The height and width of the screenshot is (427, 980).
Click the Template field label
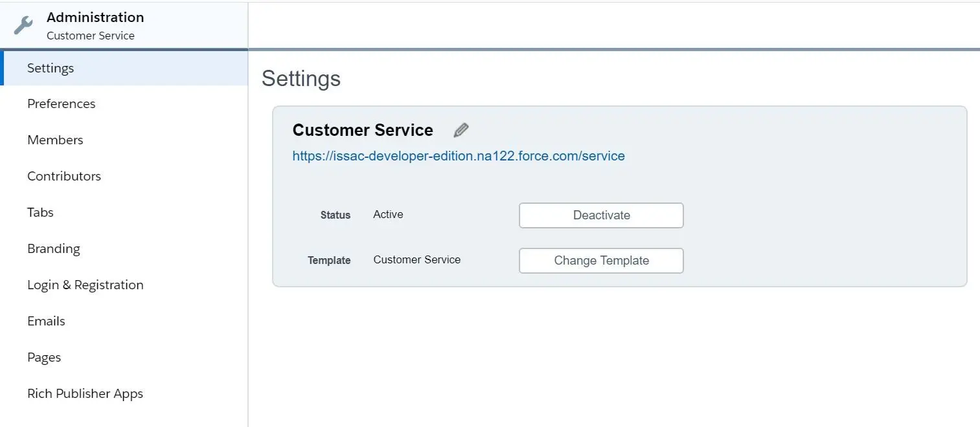[329, 261]
